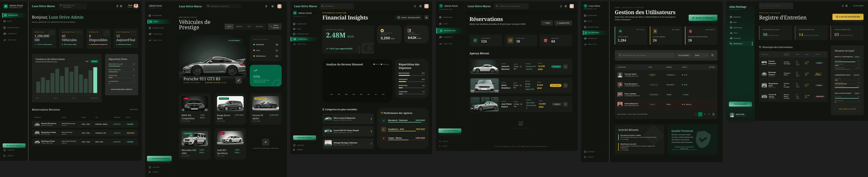Click the download icon beside Janvier - Décembre 2024
Viewport: 868px width, 177px height.
(426, 18)
